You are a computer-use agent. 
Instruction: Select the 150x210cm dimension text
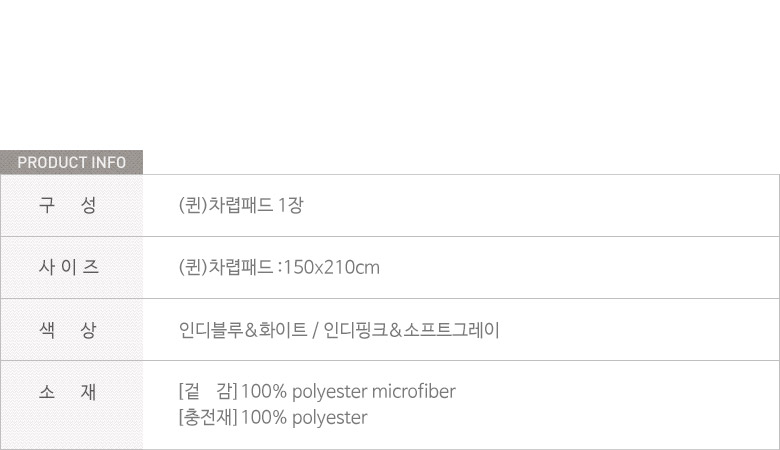point(332,268)
